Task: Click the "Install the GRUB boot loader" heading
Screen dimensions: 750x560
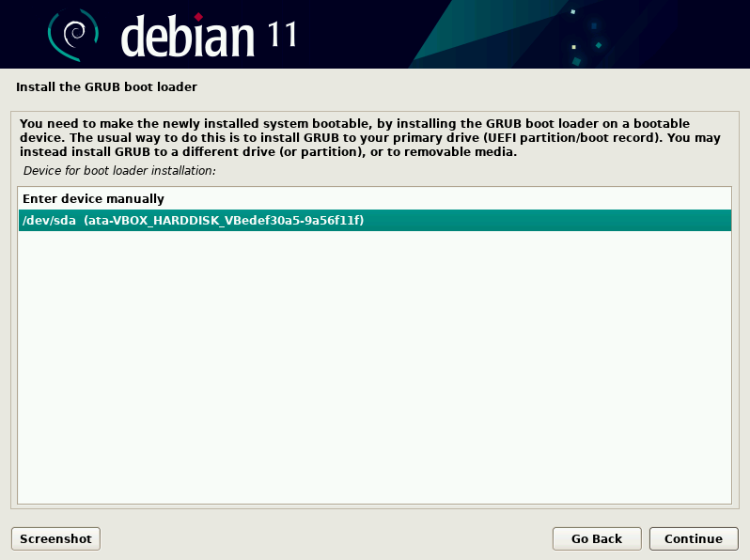Action: (x=106, y=87)
